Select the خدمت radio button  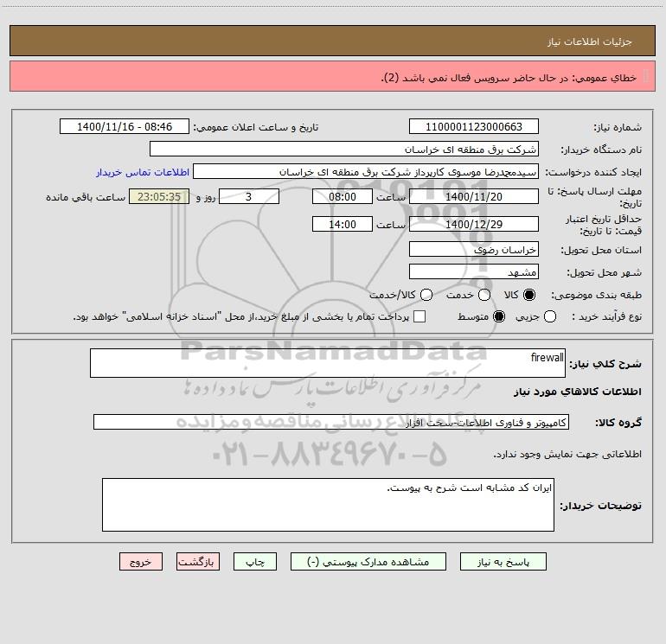[484, 295]
